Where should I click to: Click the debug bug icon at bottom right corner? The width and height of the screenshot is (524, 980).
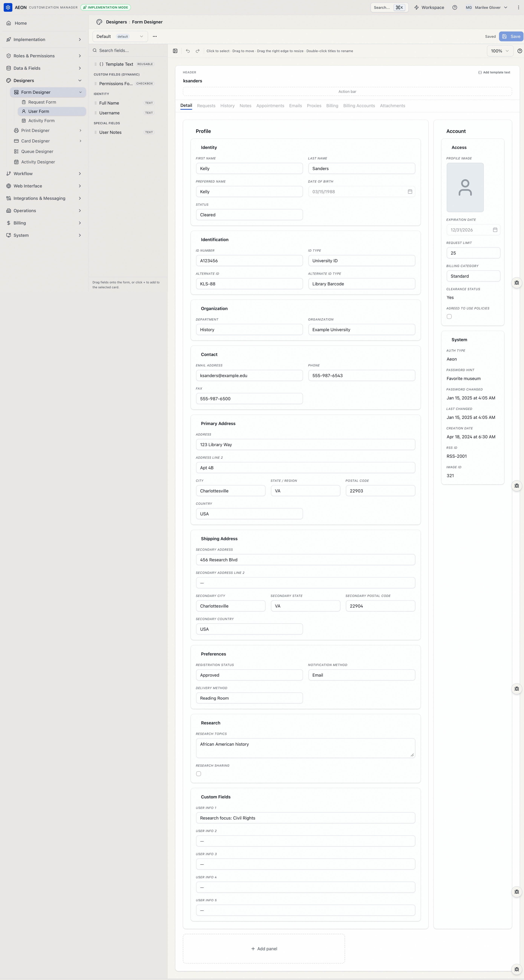pos(516,969)
